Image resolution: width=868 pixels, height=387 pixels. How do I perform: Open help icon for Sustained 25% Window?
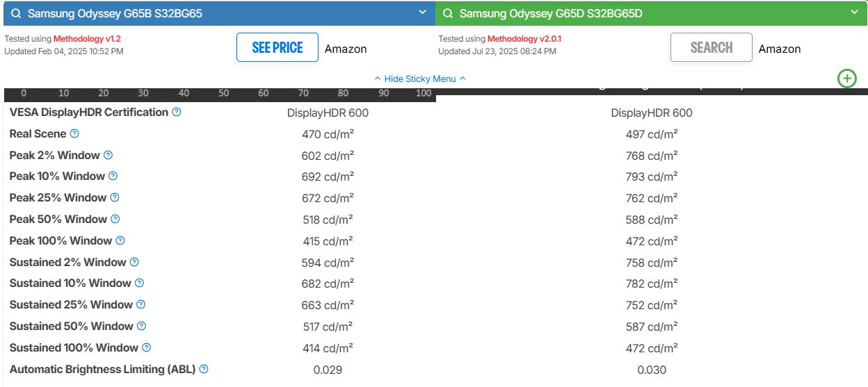click(x=140, y=304)
